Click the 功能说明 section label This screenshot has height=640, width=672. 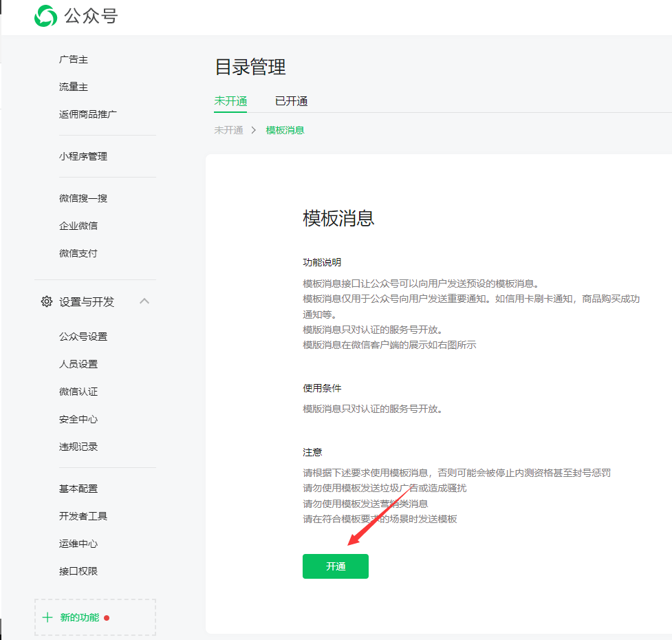pos(322,262)
